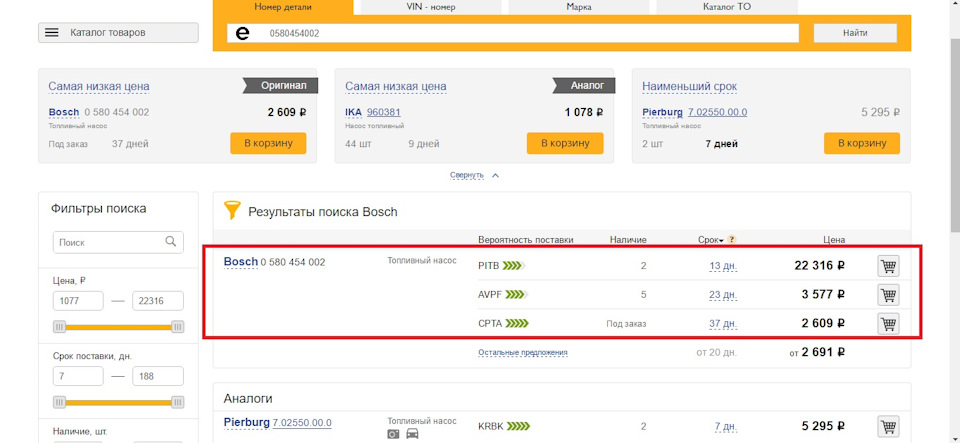Click the hamburger icon in Каталог товаров

pos(52,32)
